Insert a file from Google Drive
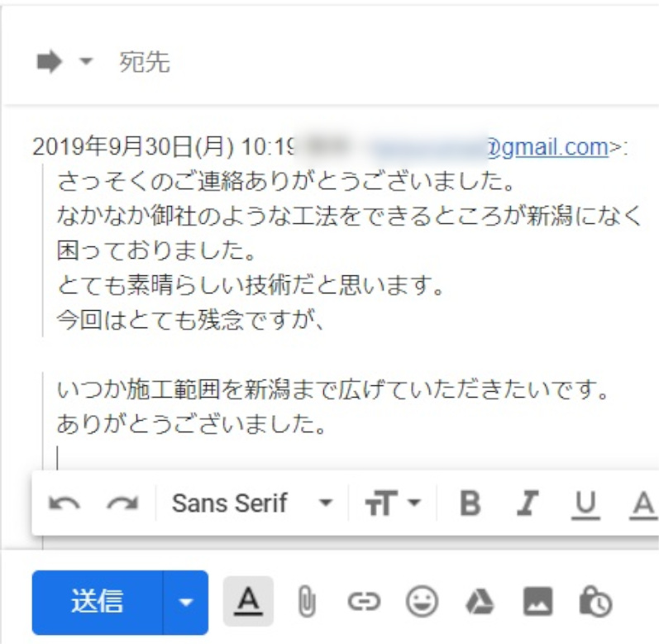Screen dimensions: 659x644 (480, 602)
